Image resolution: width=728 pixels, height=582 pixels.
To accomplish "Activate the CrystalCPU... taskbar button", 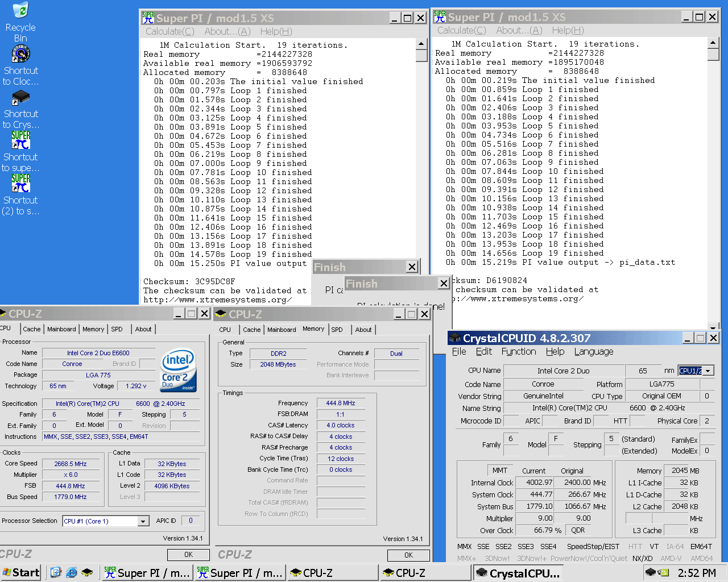I will (x=518, y=573).
